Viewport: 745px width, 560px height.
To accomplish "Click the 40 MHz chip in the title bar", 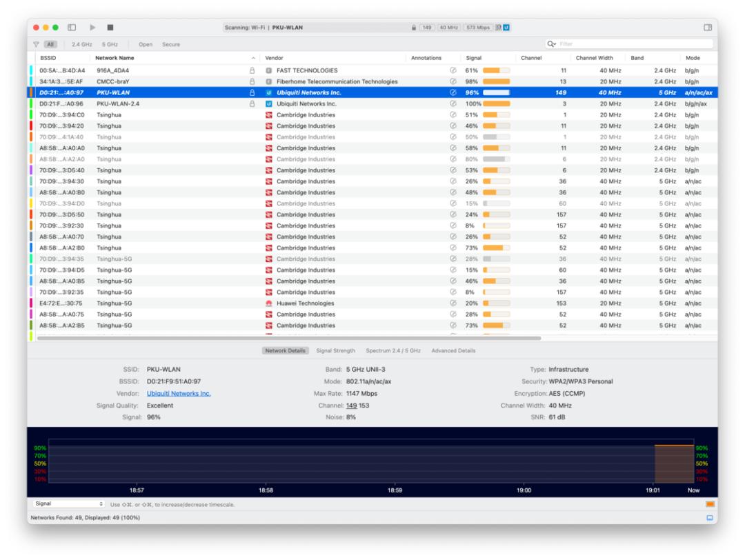I will coord(448,28).
